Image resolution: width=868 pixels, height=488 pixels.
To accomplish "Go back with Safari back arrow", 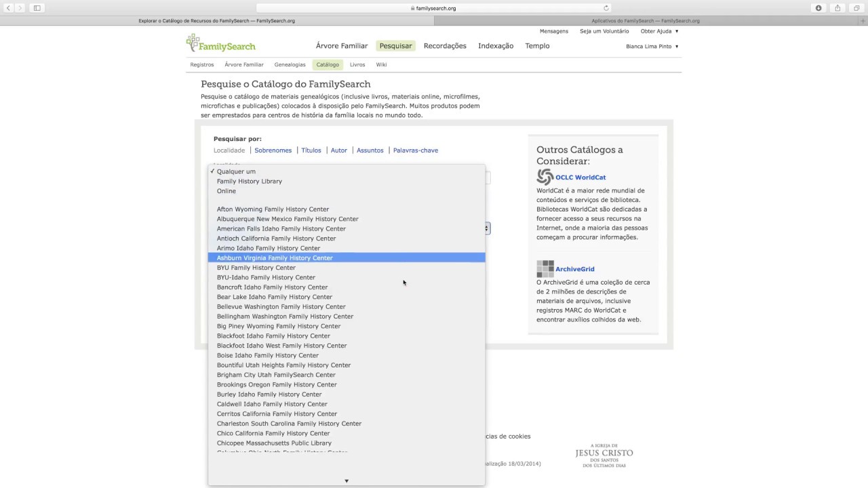I will tap(9, 8).
